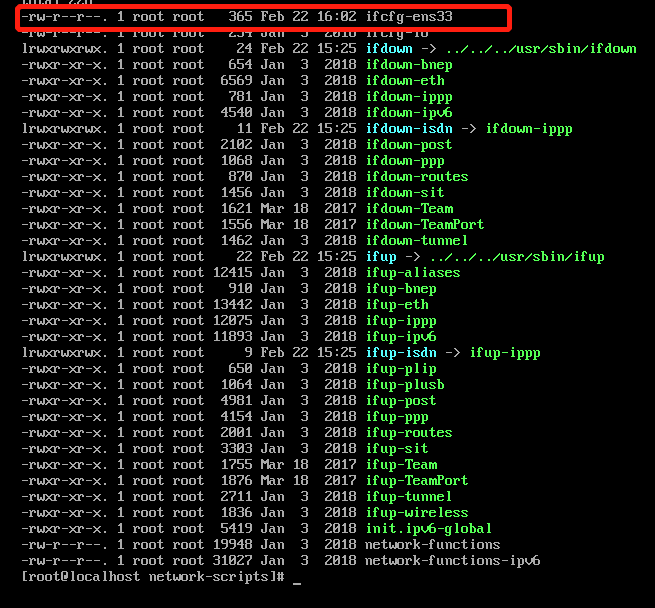The height and width of the screenshot is (608, 655).
Task: Select the network-functions-ipv6 file name
Action: coord(452,561)
